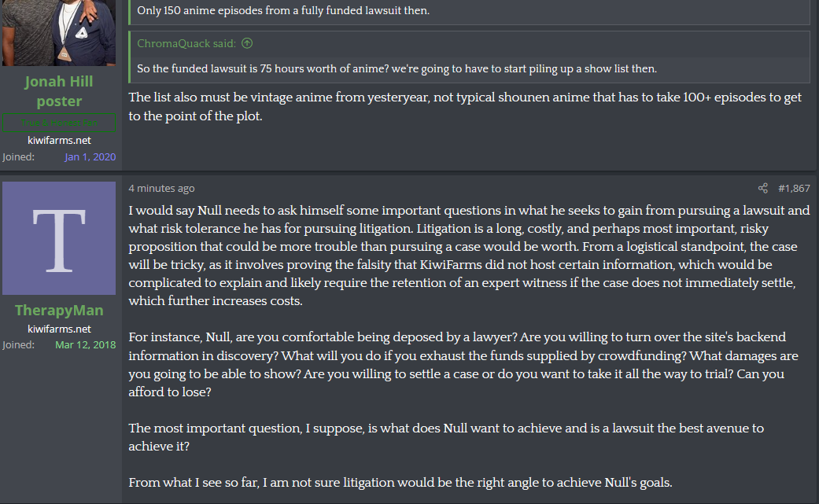
Task: Expand the quote about 75 hours of anime
Action: 397,68
